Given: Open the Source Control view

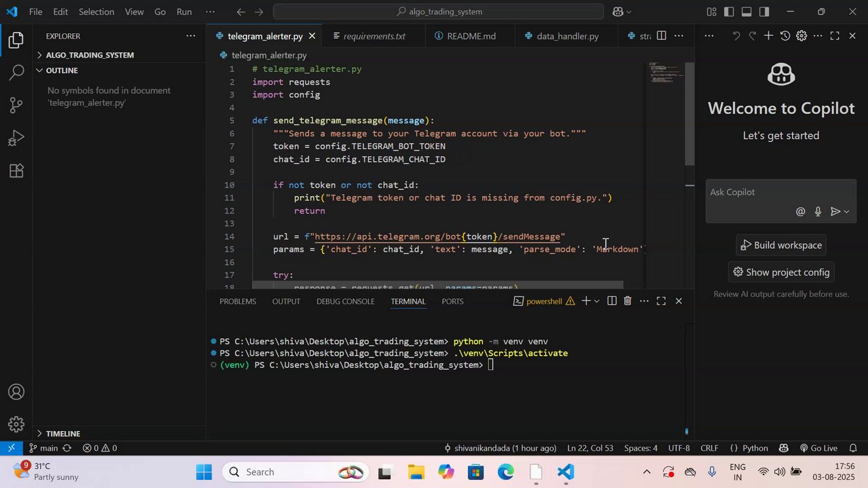Looking at the screenshot, I should (x=16, y=105).
